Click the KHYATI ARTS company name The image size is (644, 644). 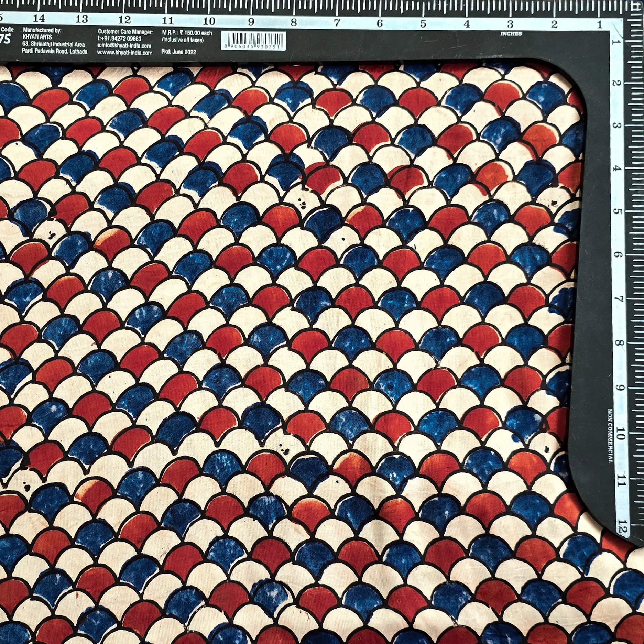[x=37, y=37]
